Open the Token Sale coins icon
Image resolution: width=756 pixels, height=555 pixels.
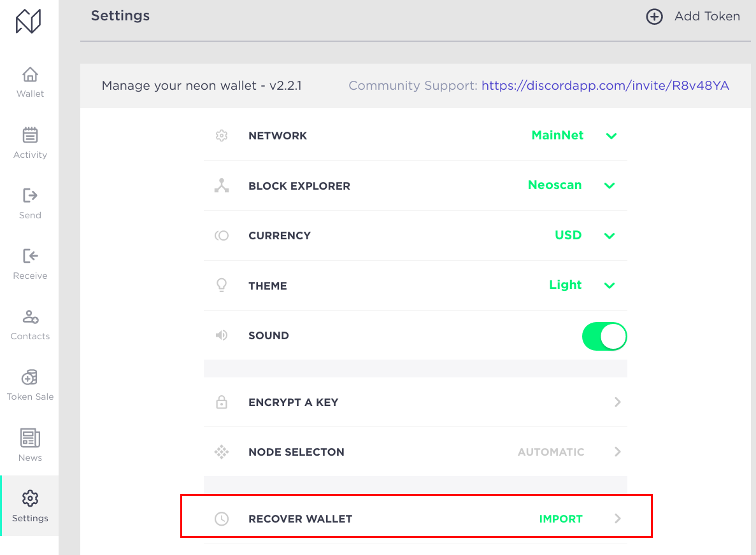coord(30,377)
